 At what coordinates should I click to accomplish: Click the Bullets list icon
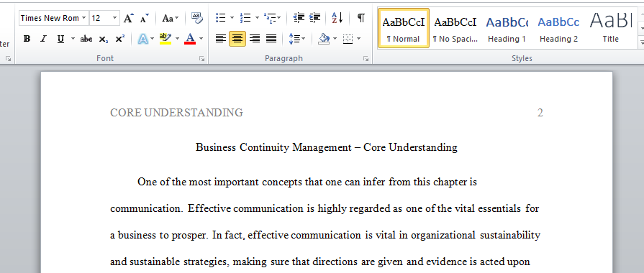pyautogui.click(x=221, y=18)
